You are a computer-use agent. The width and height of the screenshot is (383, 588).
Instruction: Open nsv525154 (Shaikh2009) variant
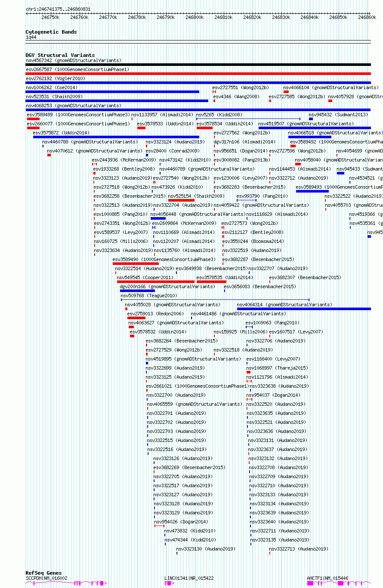(196, 196)
